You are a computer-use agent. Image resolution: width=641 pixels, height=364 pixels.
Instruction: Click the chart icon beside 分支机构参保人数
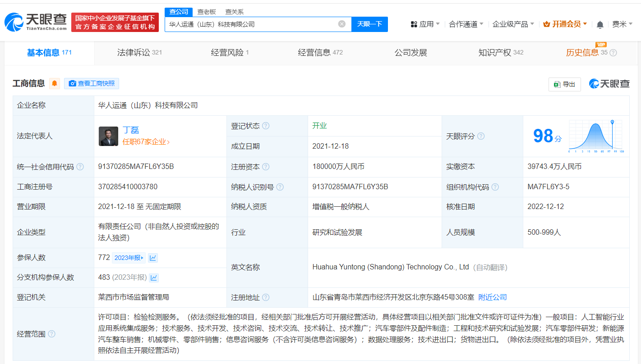coord(154,278)
